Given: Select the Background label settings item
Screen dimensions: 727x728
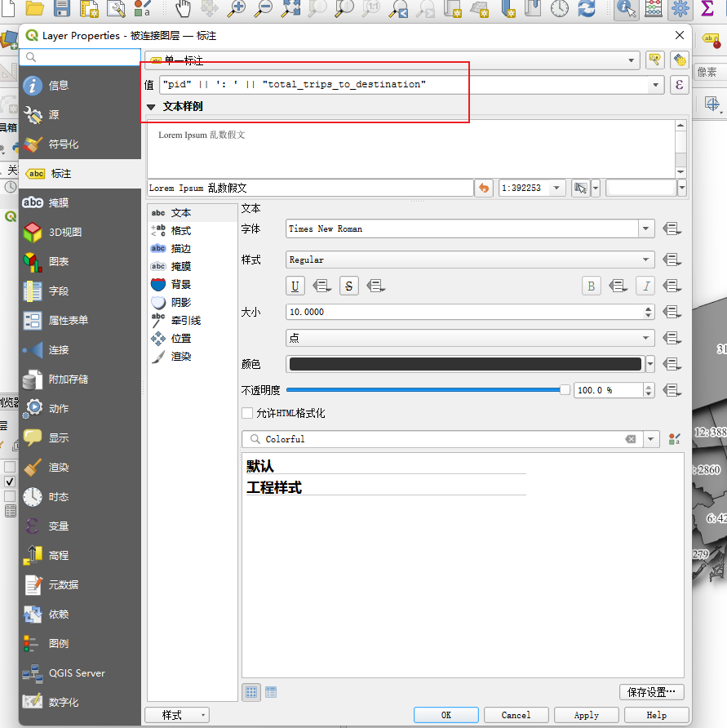Looking at the screenshot, I should point(191,284).
